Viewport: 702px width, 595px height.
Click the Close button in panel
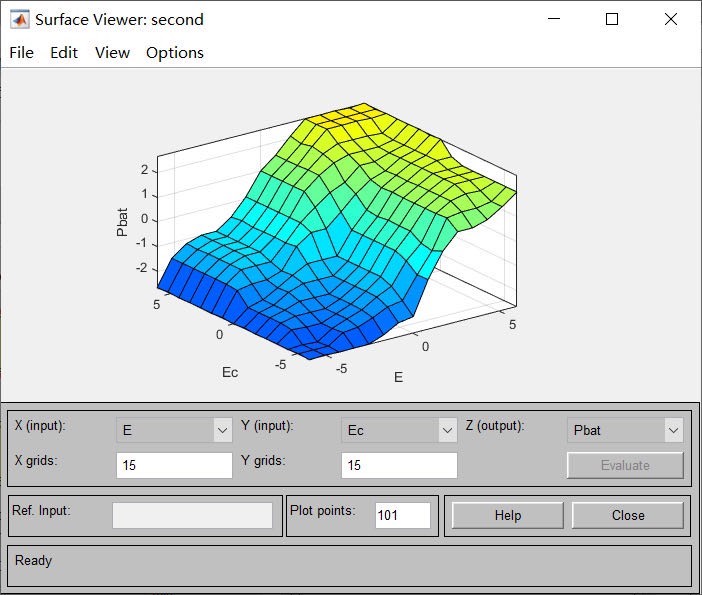(x=628, y=515)
